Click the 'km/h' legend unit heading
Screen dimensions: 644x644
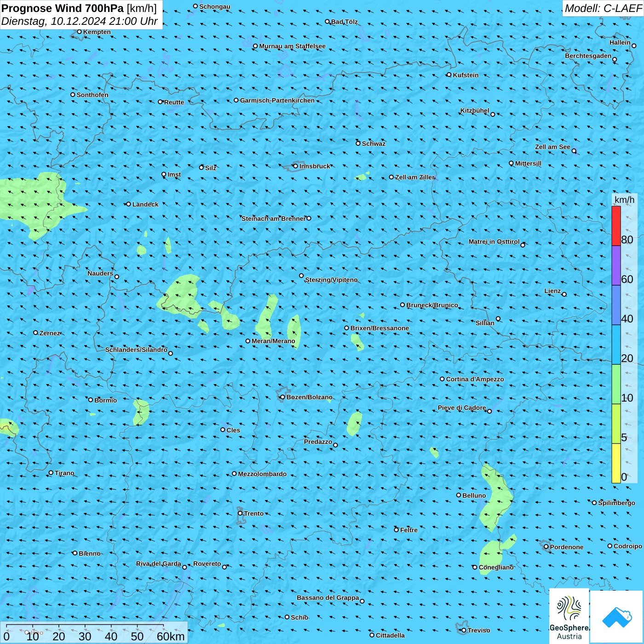click(x=624, y=200)
